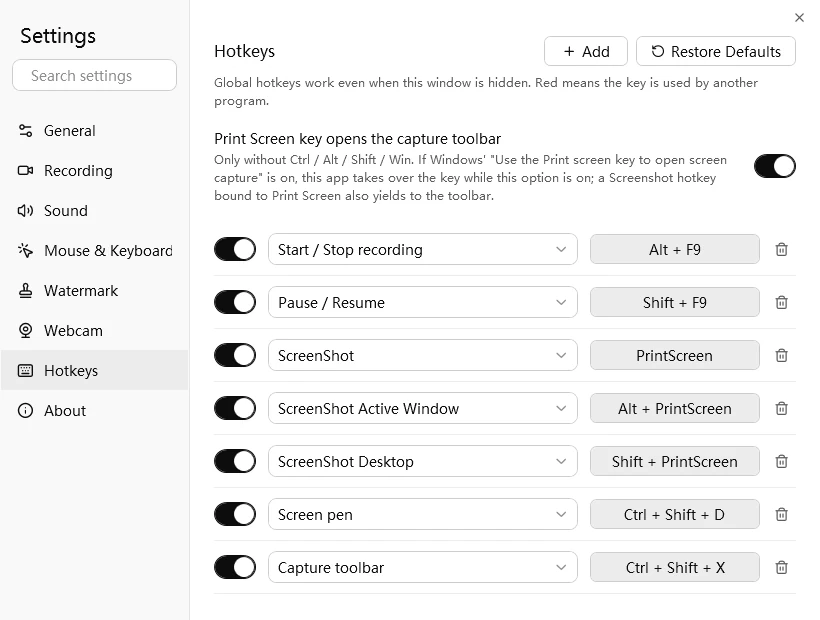Image resolution: width=820 pixels, height=620 pixels.
Task: Delete the Start / Stop recording hotkey
Action: (x=781, y=249)
